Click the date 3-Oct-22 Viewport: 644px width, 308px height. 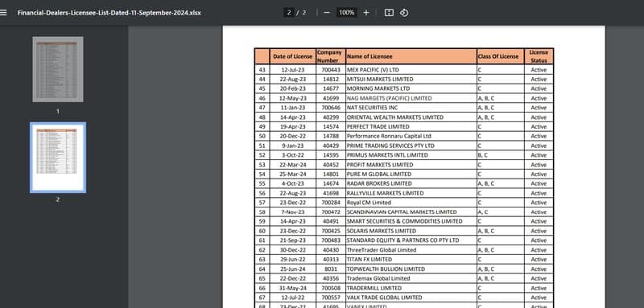point(293,155)
